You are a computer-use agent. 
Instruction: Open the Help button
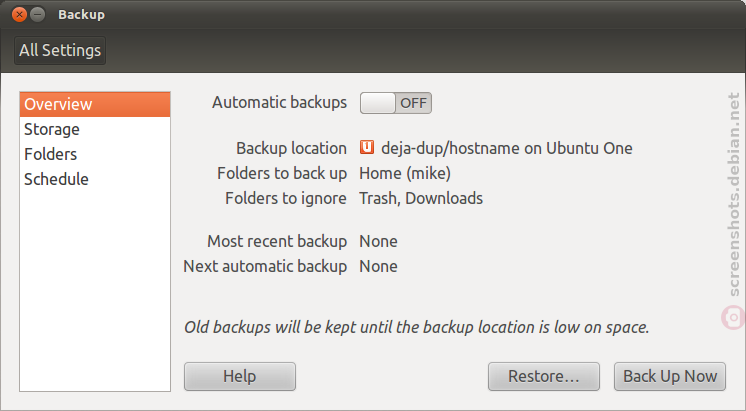240,376
